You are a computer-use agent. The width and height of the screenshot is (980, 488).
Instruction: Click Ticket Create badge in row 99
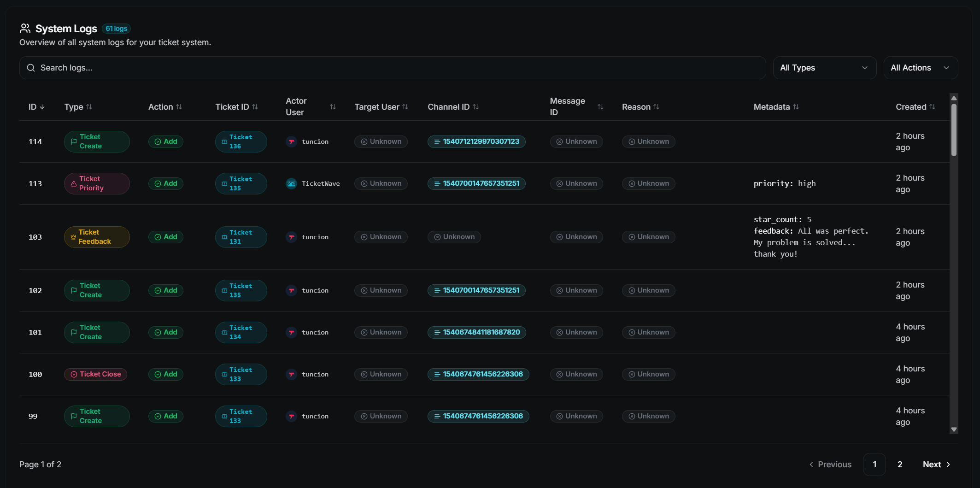(97, 416)
